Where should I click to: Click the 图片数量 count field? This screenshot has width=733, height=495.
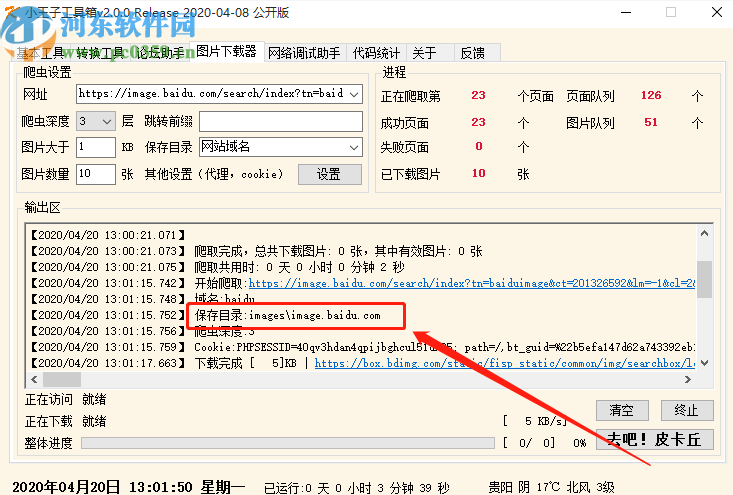pyautogui.click(x=96, y=174)
